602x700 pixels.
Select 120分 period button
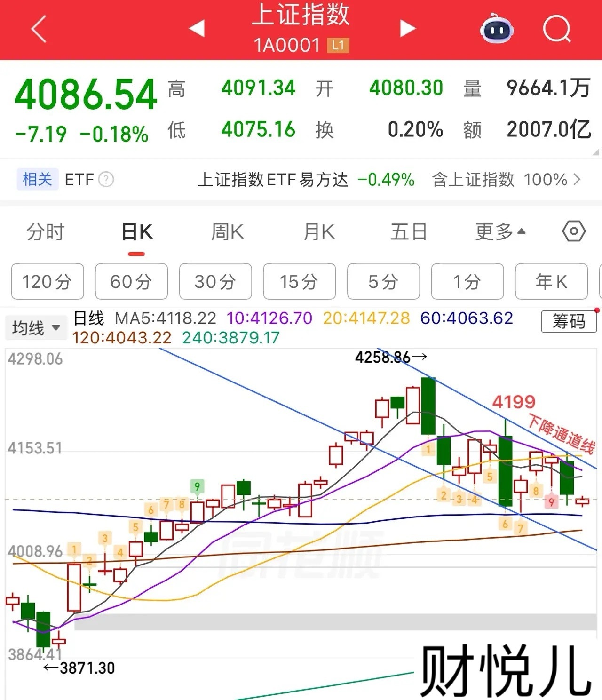[48, 281]
